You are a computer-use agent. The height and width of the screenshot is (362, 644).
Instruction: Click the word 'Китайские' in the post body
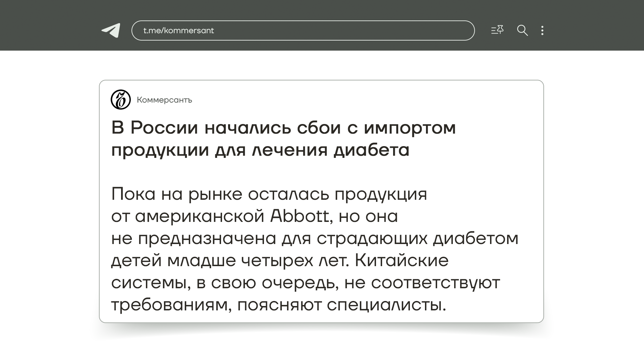pyautogui.click(x=401, y=260)
